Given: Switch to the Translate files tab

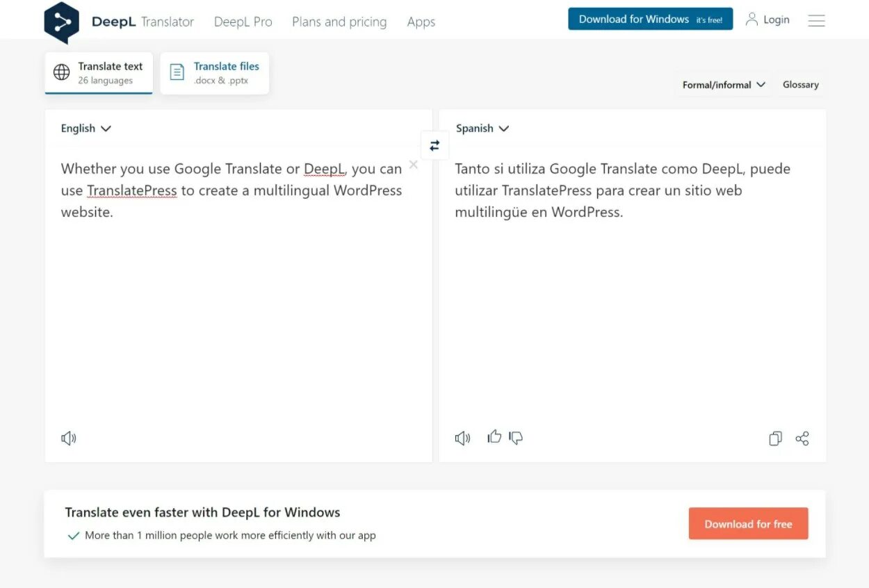Looking at the screenshot, I should coord(215,73).
